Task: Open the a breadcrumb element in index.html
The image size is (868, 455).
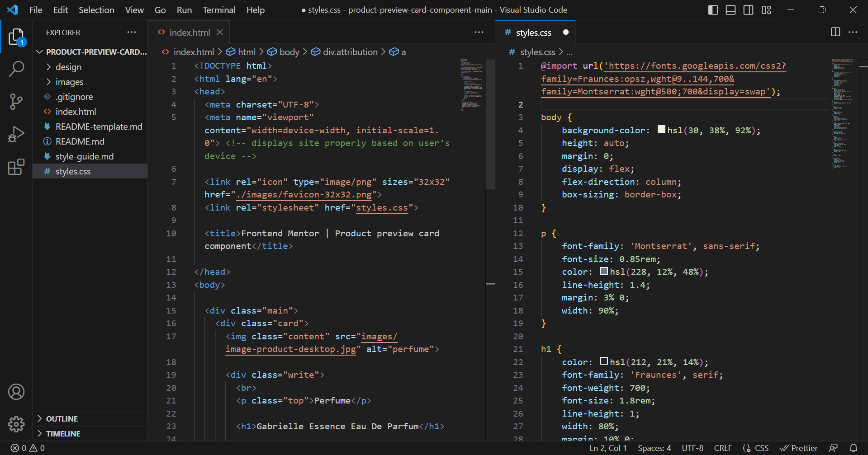Action: click(x=398, y=52)
